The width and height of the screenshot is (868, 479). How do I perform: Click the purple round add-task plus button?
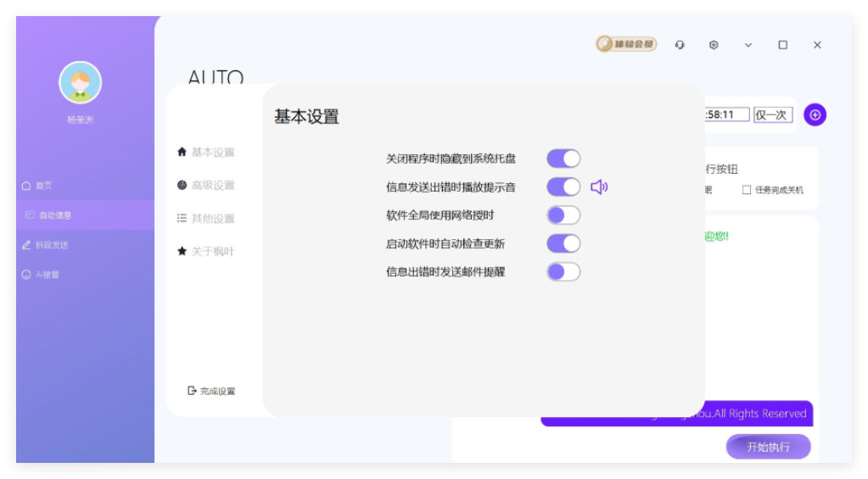(815, 114)
